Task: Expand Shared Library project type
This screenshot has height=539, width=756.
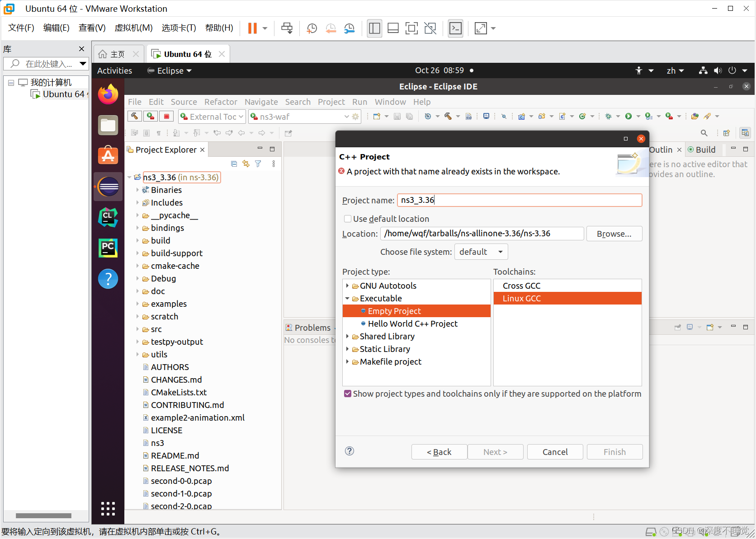Action: [x=347, y=336]
